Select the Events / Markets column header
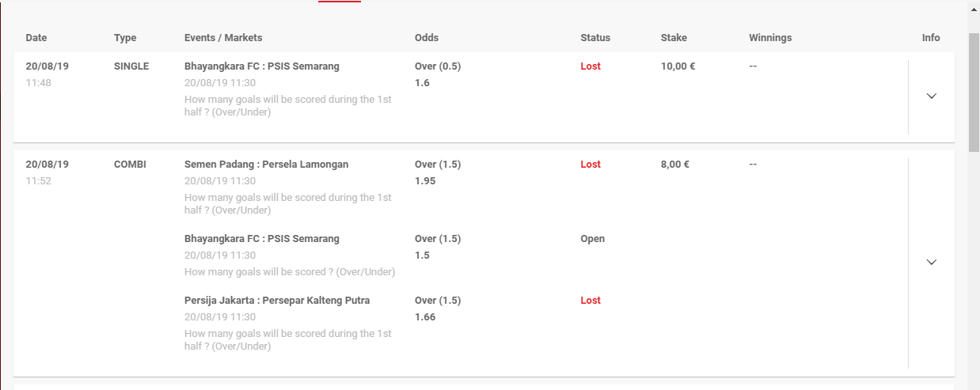 click(223, 38)
